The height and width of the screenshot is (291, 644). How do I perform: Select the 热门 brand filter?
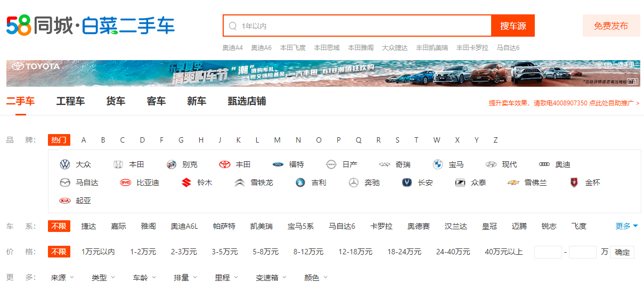point(59,140)
